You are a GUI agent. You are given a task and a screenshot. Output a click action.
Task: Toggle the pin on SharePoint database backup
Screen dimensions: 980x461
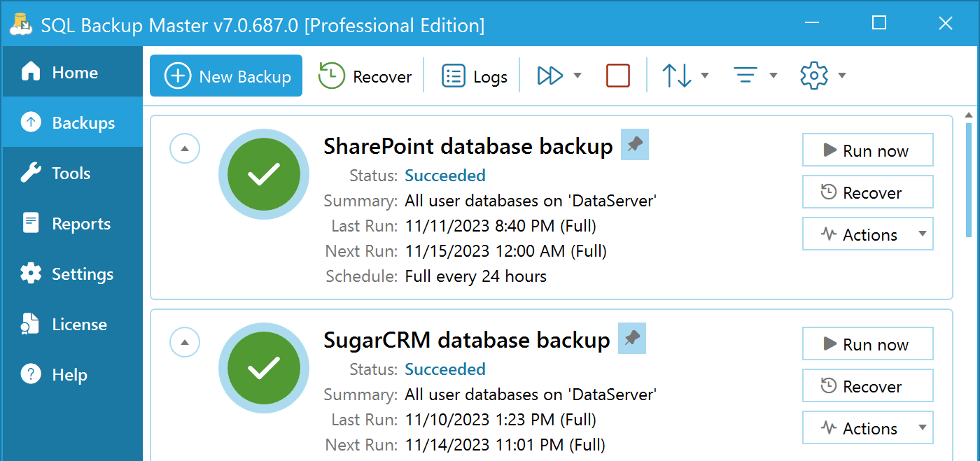(x=635, y=145)
